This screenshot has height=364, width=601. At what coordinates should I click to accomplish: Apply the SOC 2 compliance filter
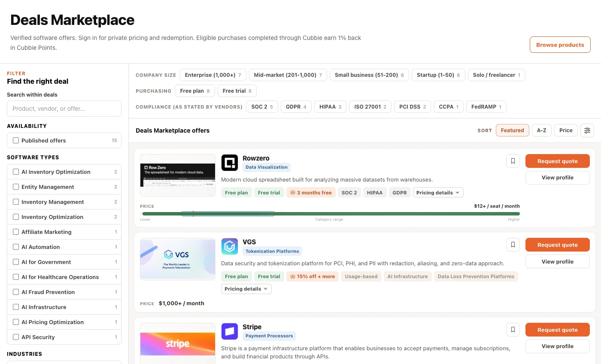point(262,107)
